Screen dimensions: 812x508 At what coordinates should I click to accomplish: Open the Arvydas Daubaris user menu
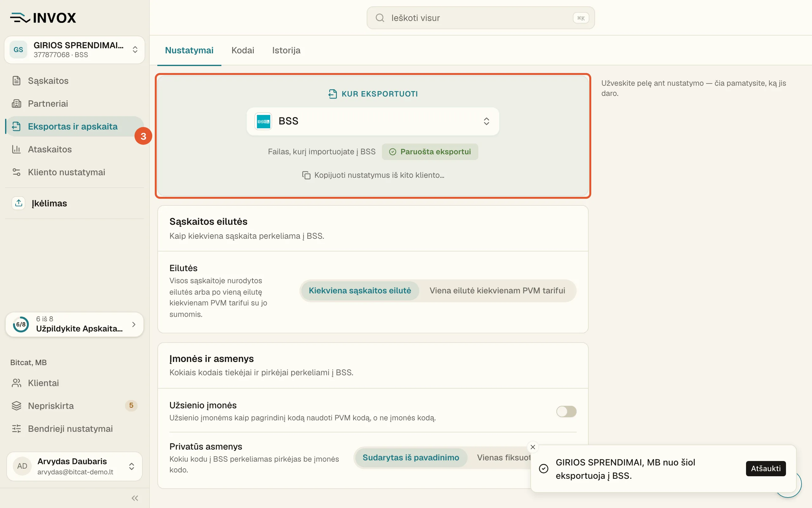[x=75, y=466]
